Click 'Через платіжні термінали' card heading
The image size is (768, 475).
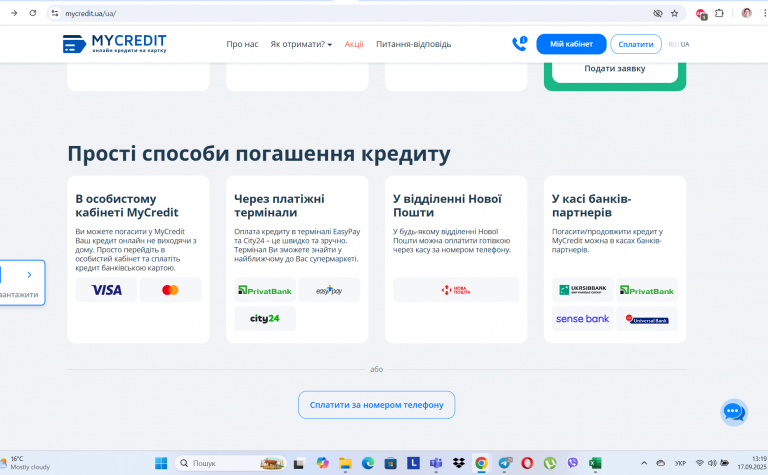(x=279, y=206)
